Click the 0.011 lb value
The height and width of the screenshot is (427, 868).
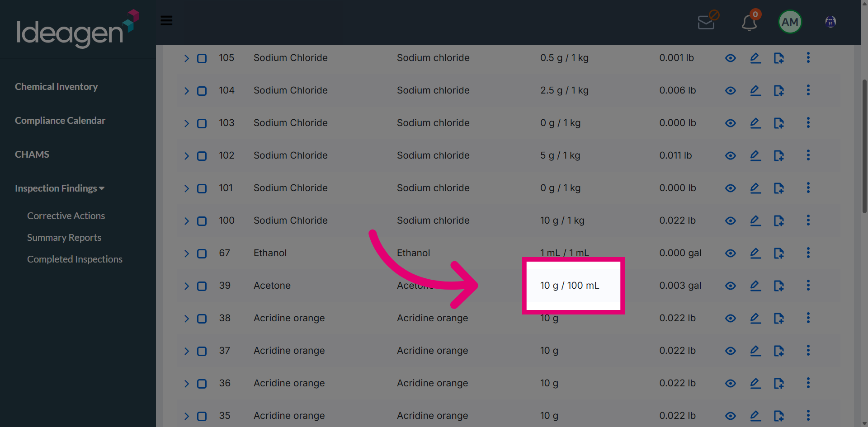click(x=675, y=155)
